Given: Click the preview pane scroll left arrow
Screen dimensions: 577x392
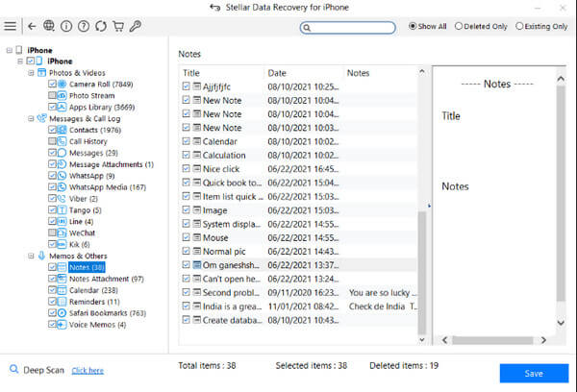Looking at the screenshot, I should 445,340.
